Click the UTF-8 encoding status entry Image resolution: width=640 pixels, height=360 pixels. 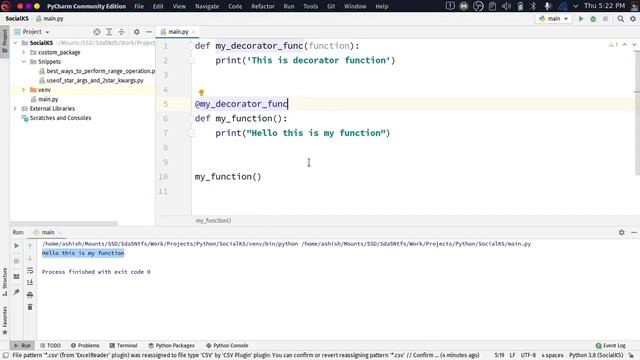coord(528,356)
